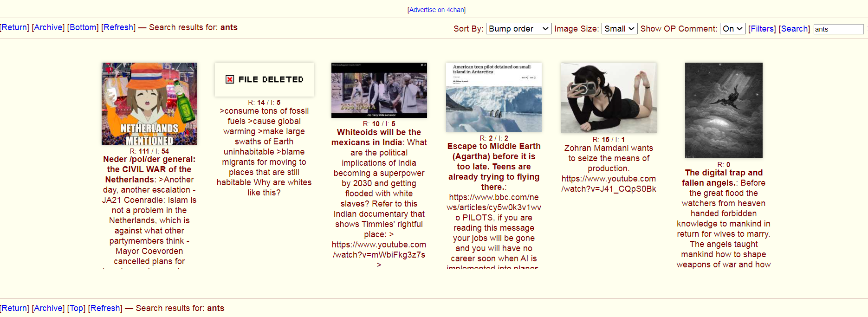Jump to Top of the page
Image resolution: width=868 pixels, height=317 pixels.
(76, 308)
